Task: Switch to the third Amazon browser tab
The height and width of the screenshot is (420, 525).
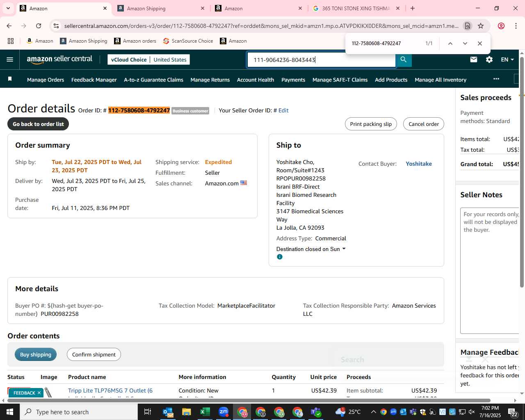Action: pyautogui.click(x=258, y=8)
